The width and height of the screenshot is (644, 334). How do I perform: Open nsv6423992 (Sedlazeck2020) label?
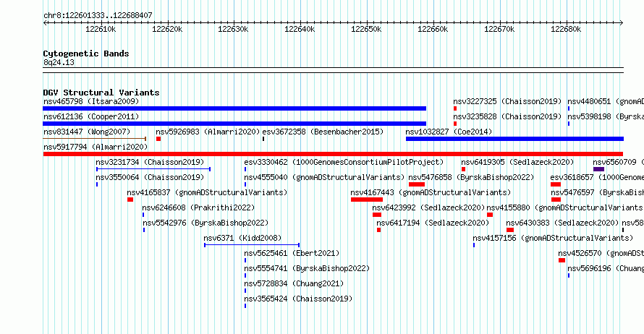click(429, 207)
